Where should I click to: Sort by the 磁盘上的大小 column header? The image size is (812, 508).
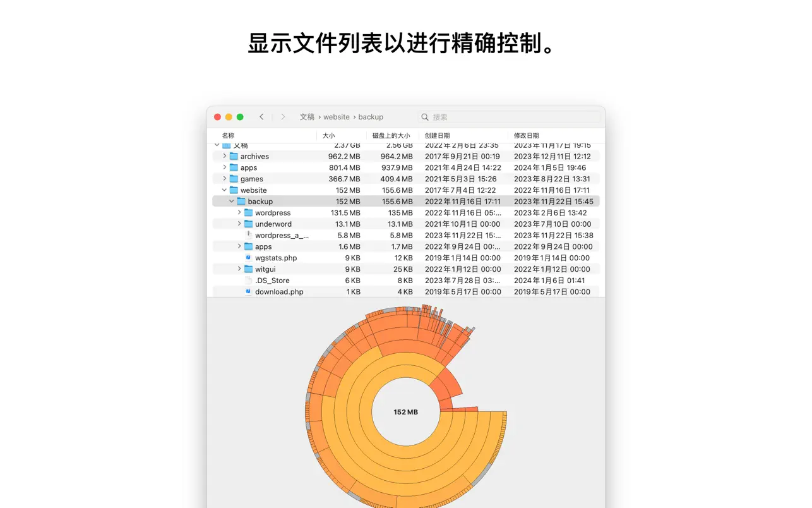(x=391, y=136)
